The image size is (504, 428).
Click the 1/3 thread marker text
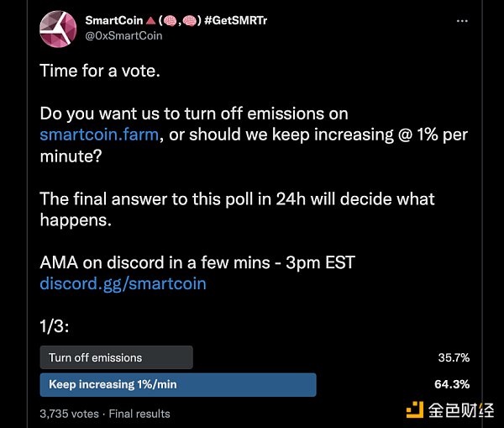pyautogui.click(x=55, y=326)
